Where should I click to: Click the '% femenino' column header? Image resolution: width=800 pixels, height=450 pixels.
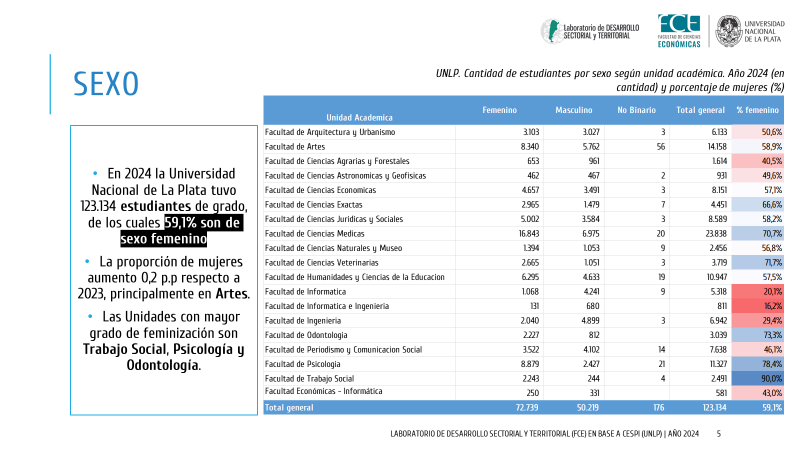coord(757,110)
